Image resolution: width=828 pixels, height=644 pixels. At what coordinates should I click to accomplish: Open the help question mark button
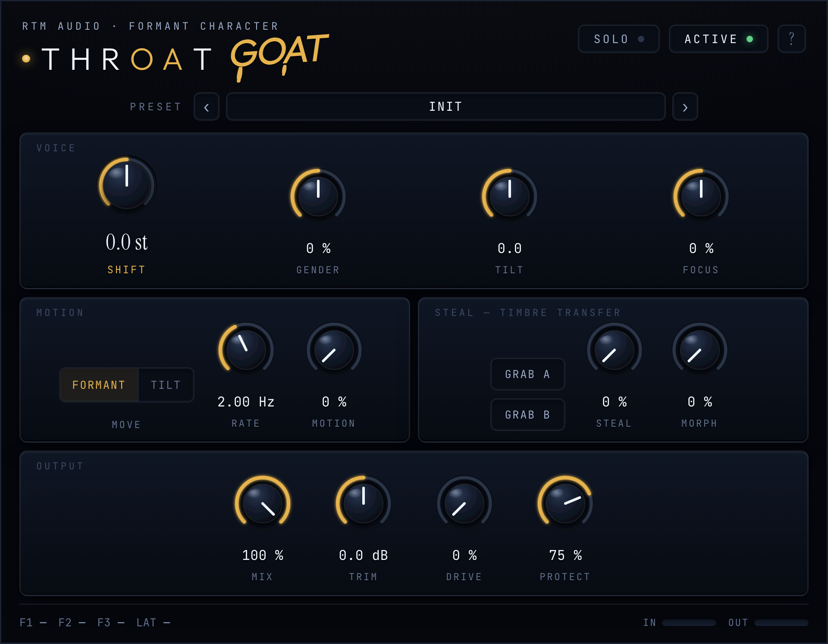click(791, 39)
